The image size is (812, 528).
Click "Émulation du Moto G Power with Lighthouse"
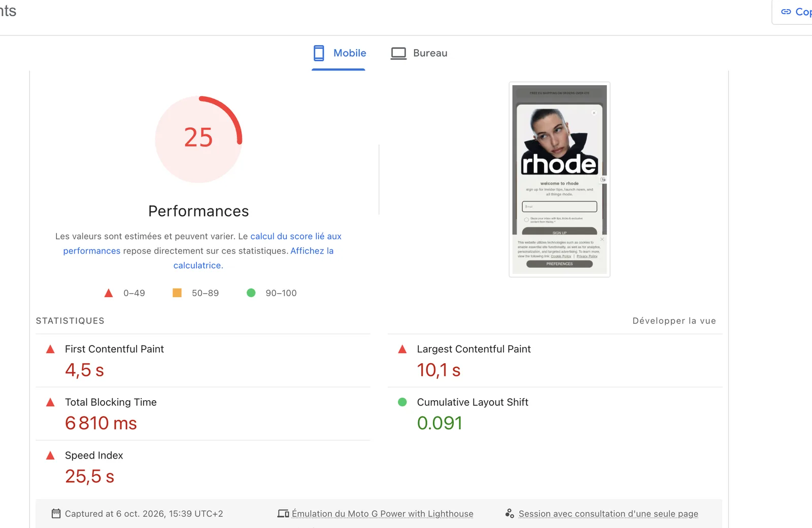click(383, 514)
